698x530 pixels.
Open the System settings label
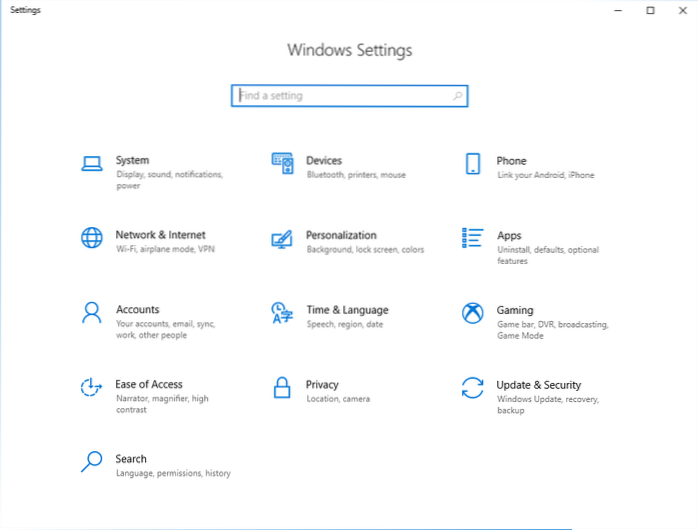pos(132,160)
